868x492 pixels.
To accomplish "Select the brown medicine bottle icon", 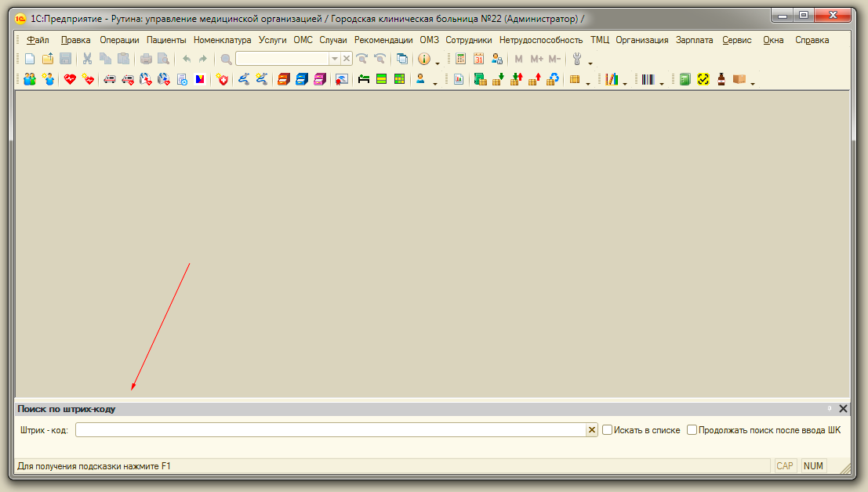I will (x=721, y=79).
